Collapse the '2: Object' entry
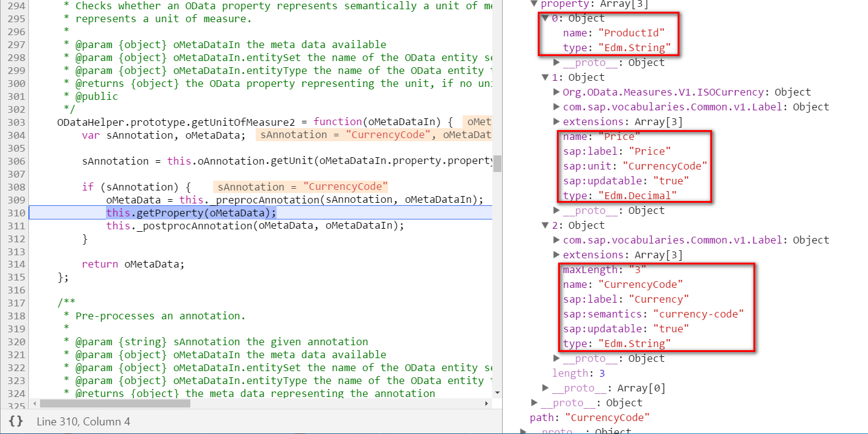 pyautogui.click(x=545, y=225)
